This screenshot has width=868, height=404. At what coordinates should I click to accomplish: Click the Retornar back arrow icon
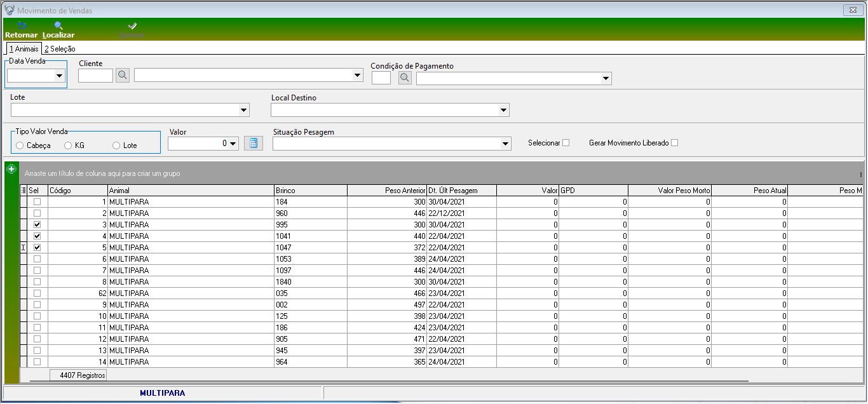tap(21, 26)
